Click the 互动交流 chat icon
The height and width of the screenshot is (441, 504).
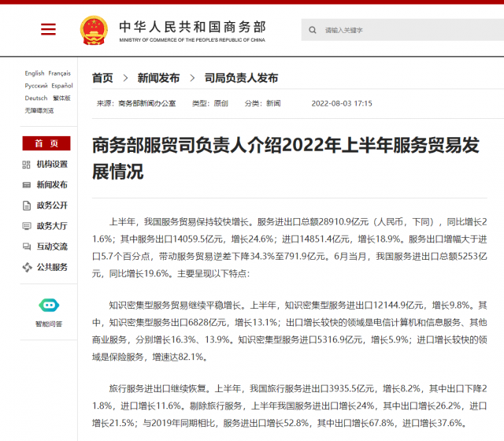27,246
